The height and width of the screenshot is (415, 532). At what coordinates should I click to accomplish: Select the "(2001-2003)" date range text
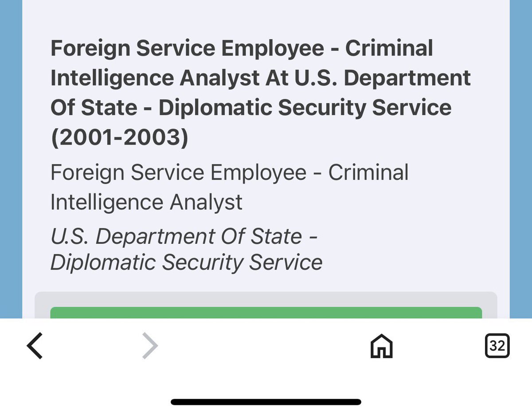tap(119, 138)
